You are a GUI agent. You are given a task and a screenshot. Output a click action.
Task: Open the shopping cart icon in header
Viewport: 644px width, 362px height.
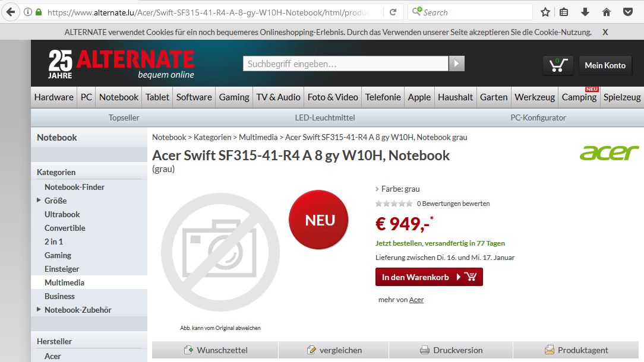click(558, 65)
